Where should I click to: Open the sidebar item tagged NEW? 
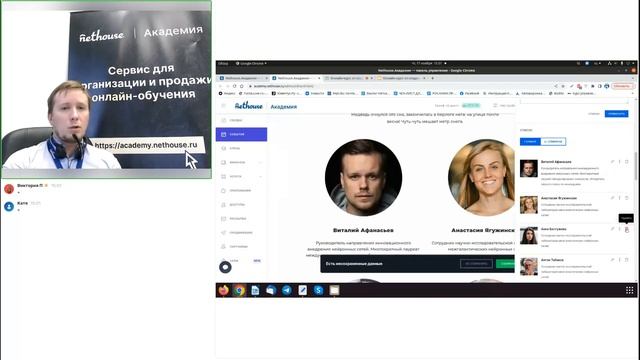pos(241,260)
